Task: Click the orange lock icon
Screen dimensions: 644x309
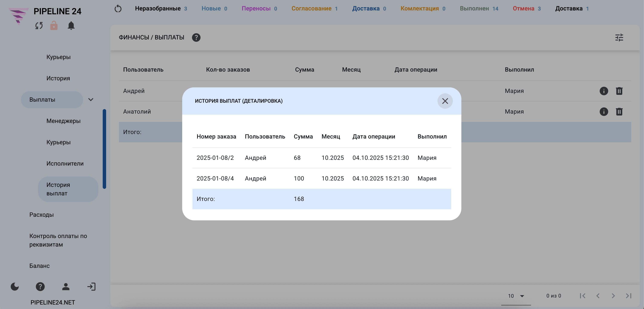Action: click(x=54, y=26)
